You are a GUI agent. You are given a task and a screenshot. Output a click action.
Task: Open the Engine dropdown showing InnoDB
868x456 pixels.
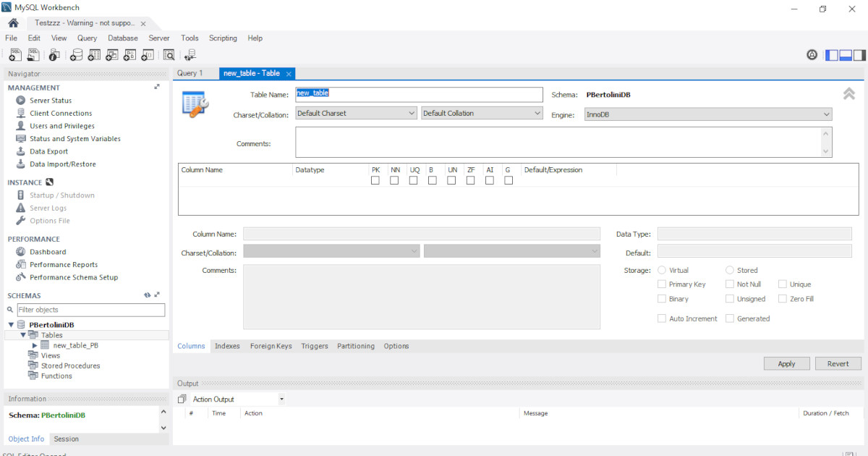708,114
